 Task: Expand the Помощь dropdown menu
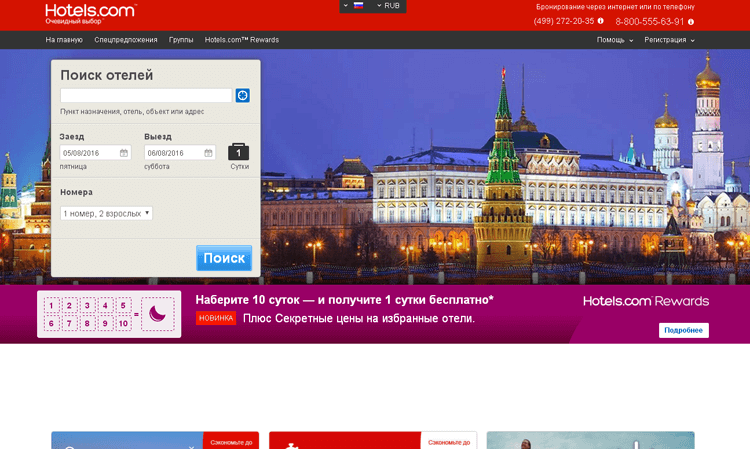[x=615, y=40]
